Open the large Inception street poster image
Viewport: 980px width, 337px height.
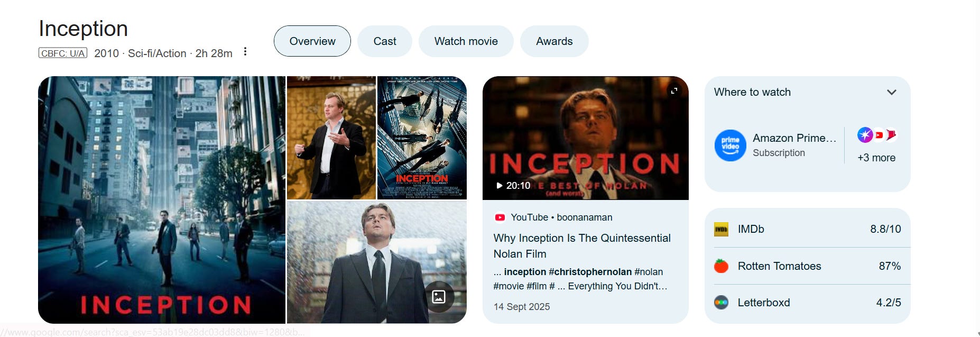click(x=162, y=200)
